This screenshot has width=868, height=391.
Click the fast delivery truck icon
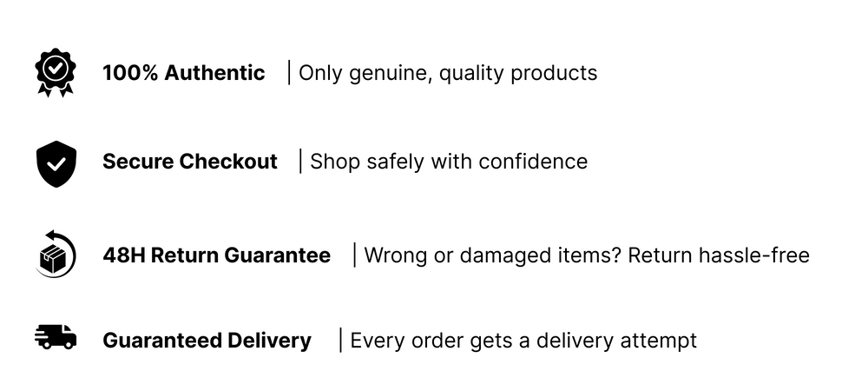pyautogui.click(x=56, y=336)
